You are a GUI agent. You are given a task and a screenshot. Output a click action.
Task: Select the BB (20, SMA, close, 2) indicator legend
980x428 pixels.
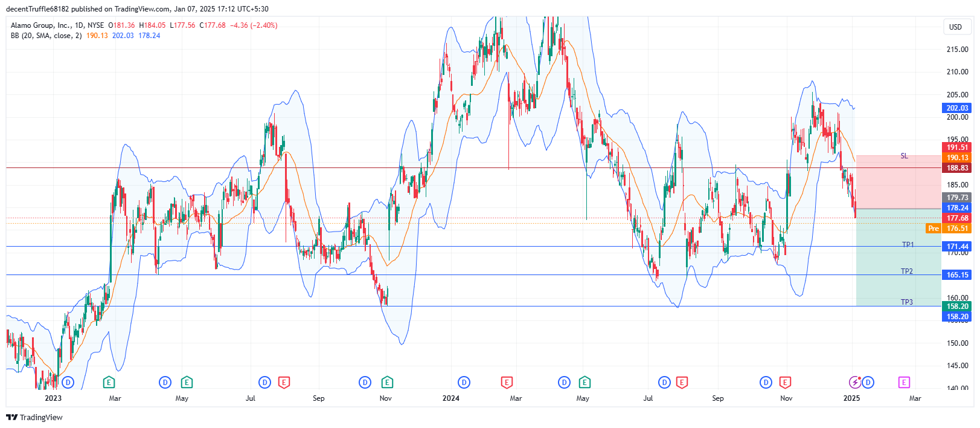(x=46, y=36)
